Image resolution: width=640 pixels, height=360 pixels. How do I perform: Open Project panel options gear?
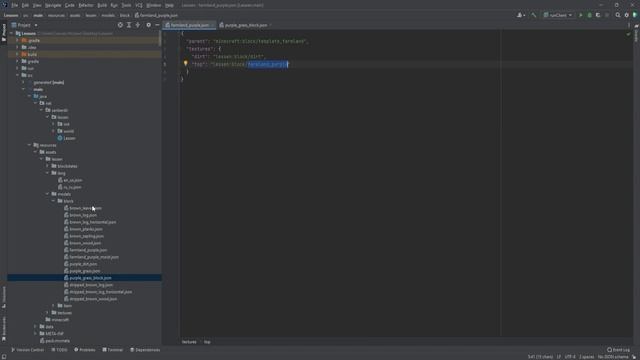149,25
